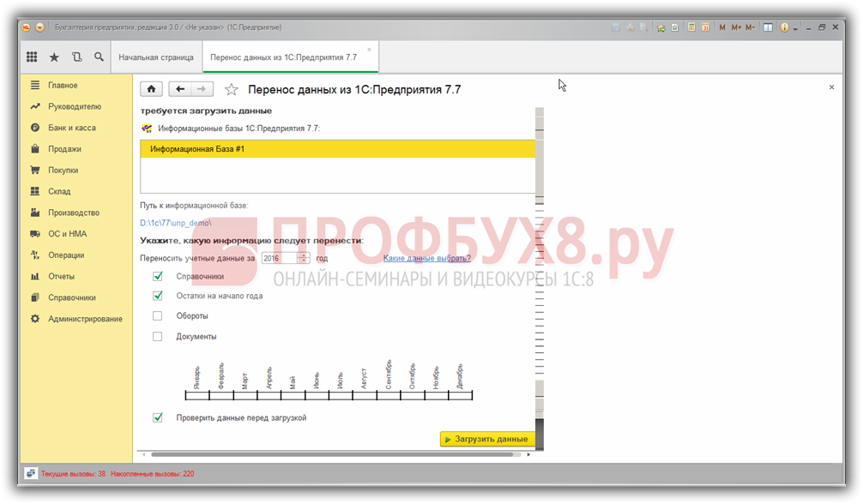The height and width of the screenshot is (504, 863).
Task: Open the Банк и касса section
Action: [x=71, y=128]
